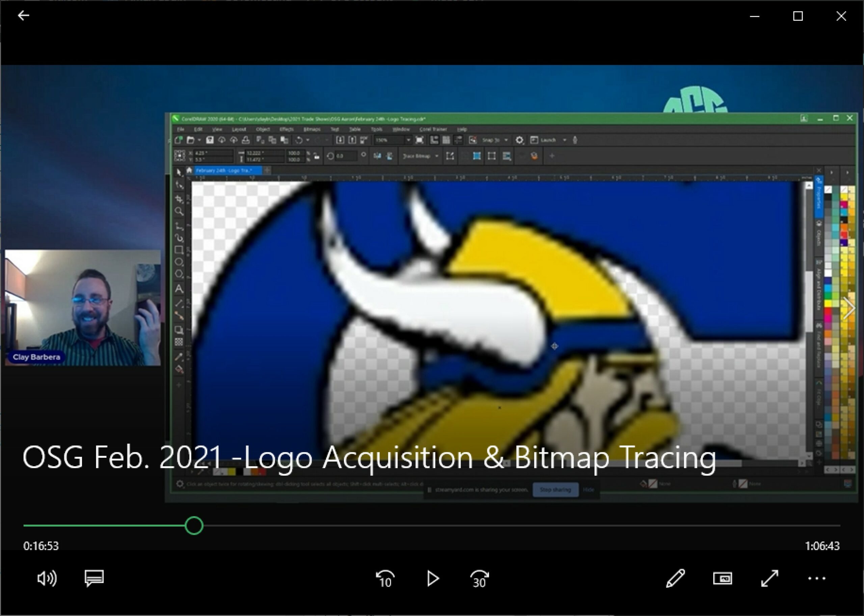Click the Stop sharing button
Image resolution: width=864 pixels, height=616 pixels.
tap(556, 490)
